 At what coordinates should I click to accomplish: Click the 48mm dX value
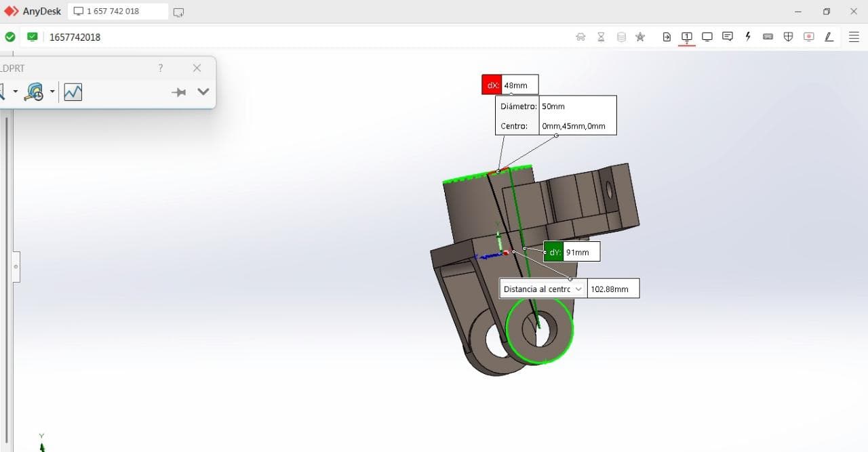[520, 85]
